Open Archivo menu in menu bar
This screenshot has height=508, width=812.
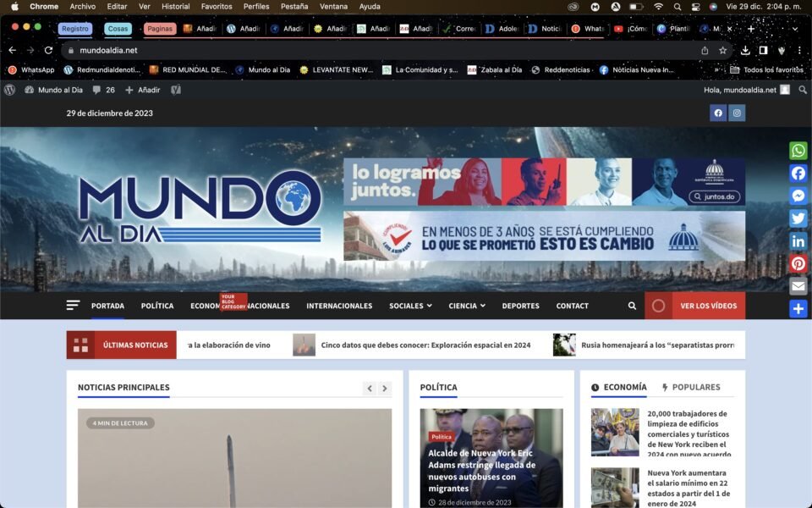click(x=82, y=7)
